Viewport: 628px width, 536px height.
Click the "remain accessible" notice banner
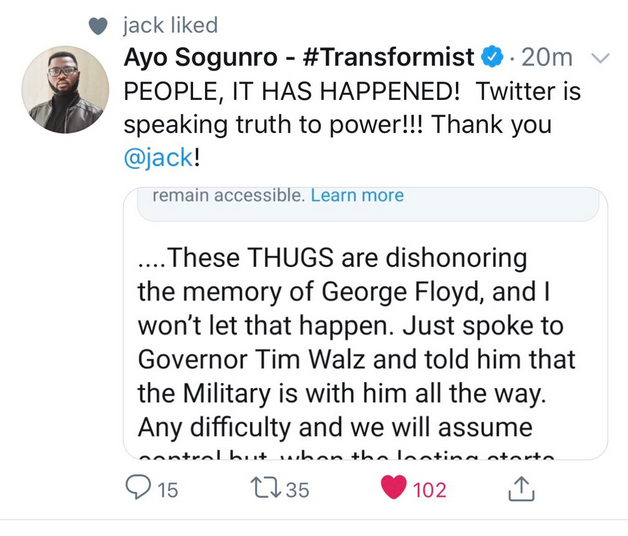coord(228,196)
